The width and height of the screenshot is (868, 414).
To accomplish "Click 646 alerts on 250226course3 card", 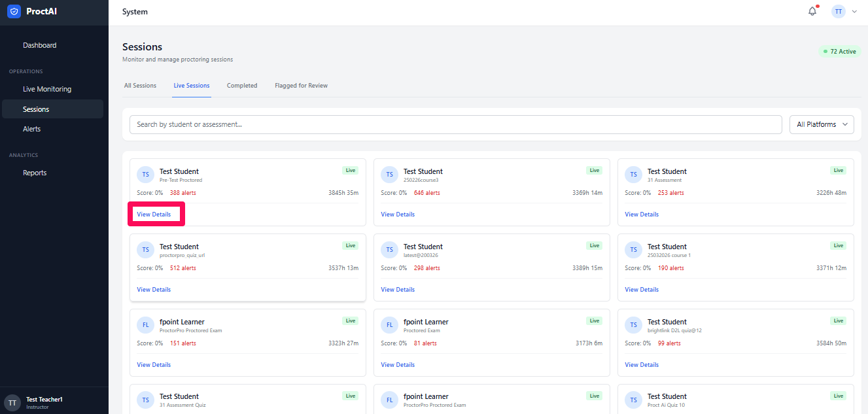I will (x=427, y=193).
